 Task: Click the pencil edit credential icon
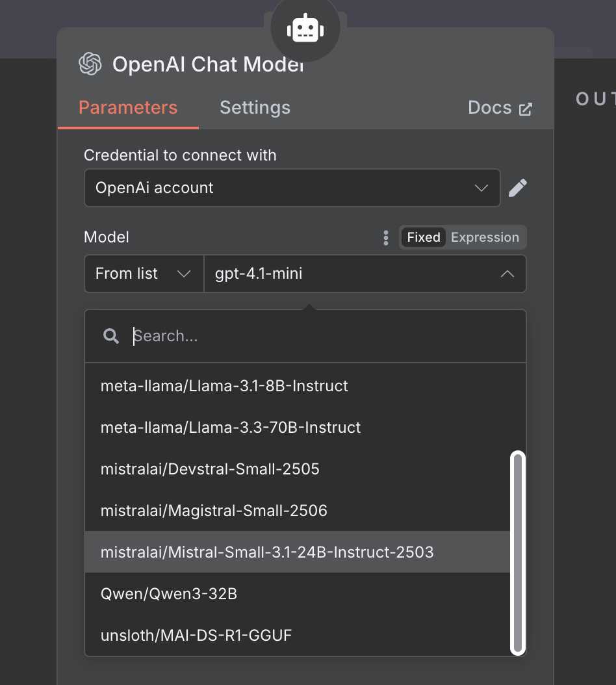(517, 188)
